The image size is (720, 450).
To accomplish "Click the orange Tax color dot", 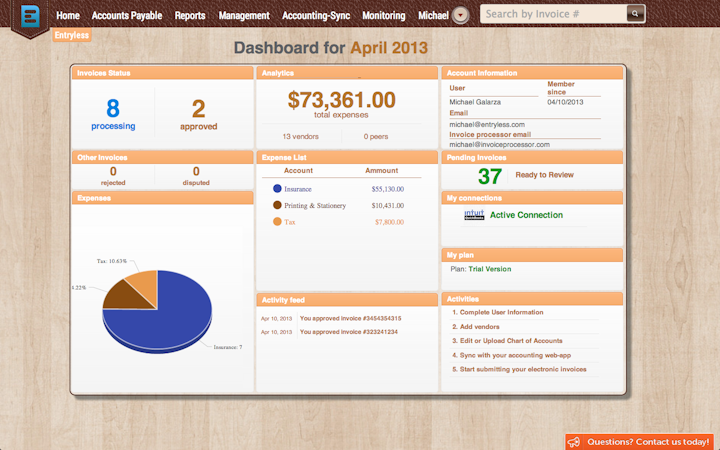I will [x=277, y=221].
